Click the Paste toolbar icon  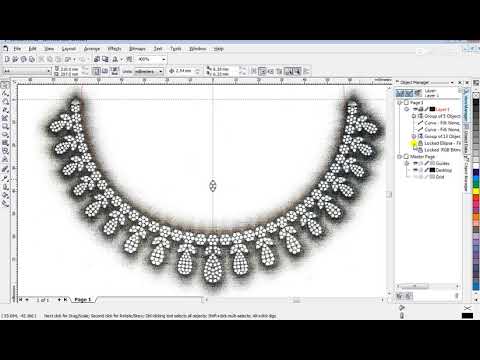click(x=58, y=59)
